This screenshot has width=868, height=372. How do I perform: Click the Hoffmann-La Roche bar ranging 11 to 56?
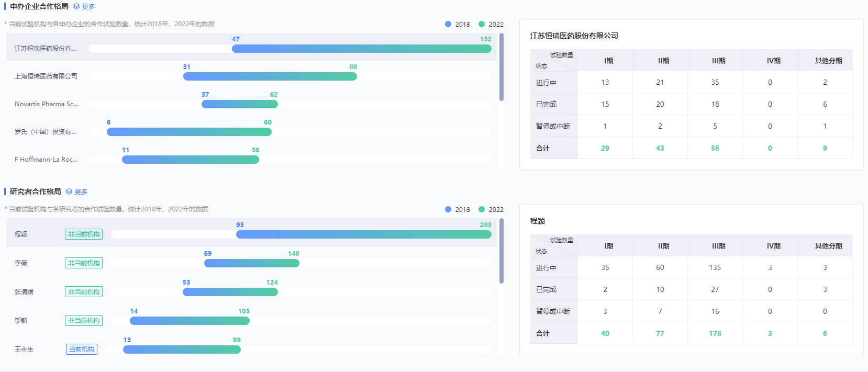(x=191, y=160)
